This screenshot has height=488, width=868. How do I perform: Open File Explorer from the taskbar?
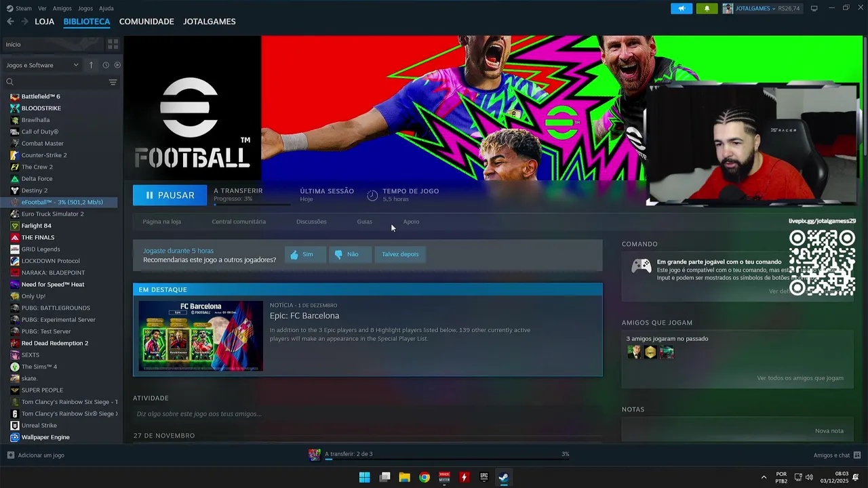pyautogui.click(x=404, y=477)
